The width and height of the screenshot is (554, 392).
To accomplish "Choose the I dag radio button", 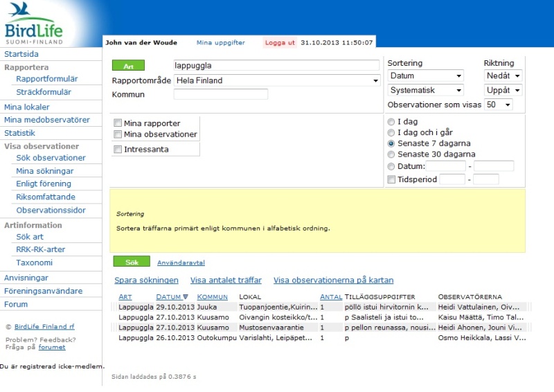I will (x=392, y=121).
